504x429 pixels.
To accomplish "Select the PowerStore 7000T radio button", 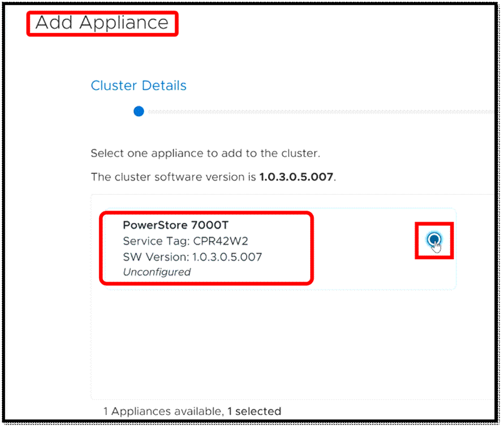I will pyautogui.click(x=433, y=239).
